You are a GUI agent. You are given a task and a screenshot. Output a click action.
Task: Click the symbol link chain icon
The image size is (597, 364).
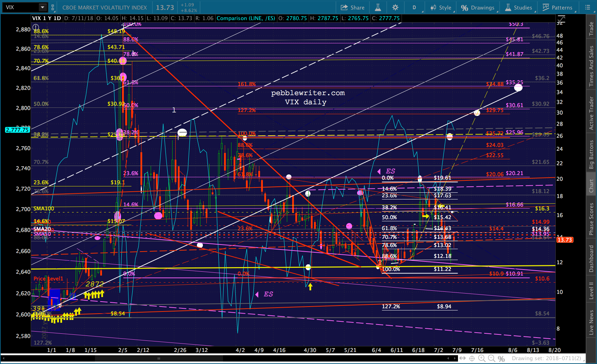tap(53, 7)
